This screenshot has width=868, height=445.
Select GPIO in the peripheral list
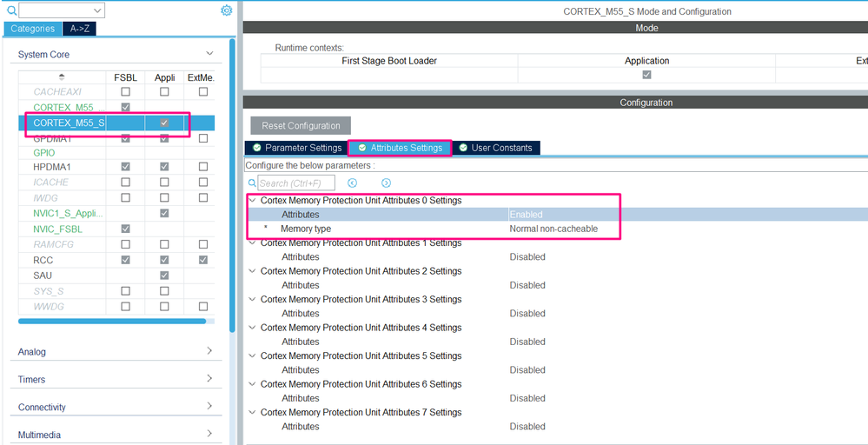[44, 153]
